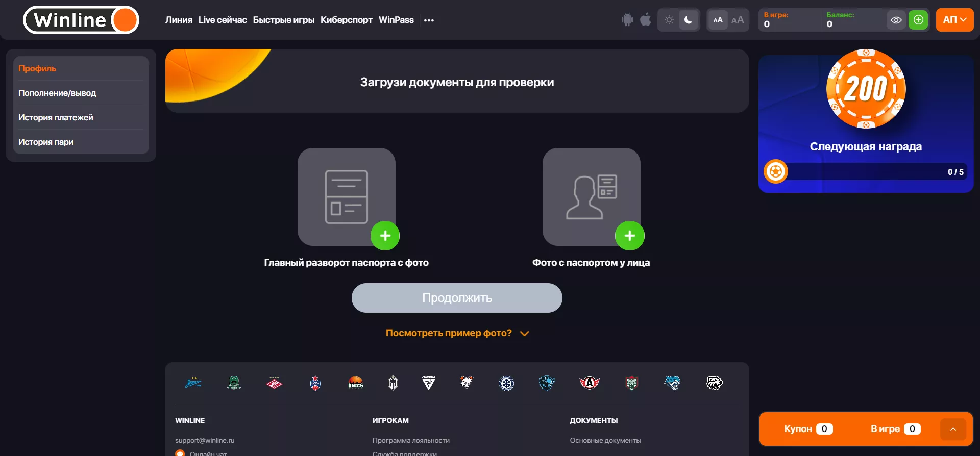
Task: Open the Киберспорт menu item
Action: click(346, 20)
